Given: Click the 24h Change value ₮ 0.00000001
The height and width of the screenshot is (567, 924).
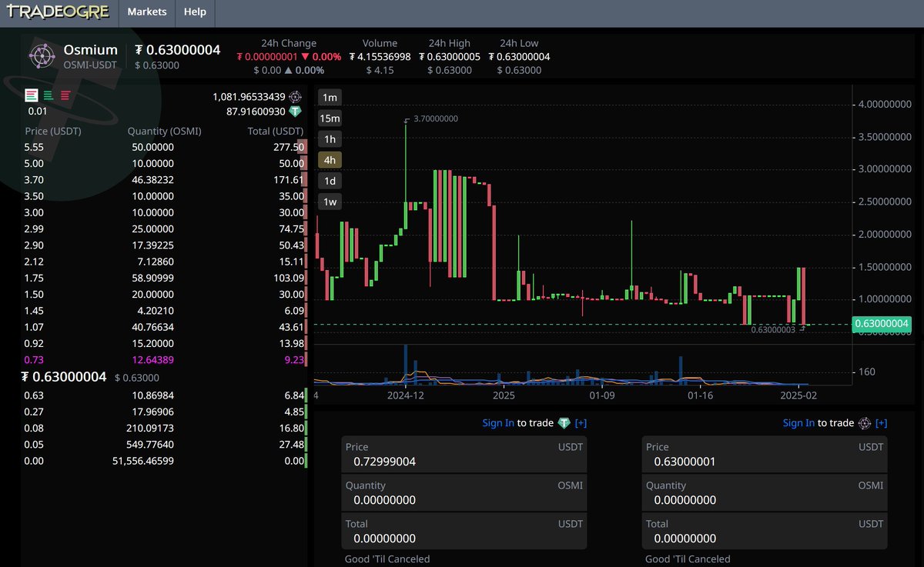Looking at the screenshot, I should [267, 57].
